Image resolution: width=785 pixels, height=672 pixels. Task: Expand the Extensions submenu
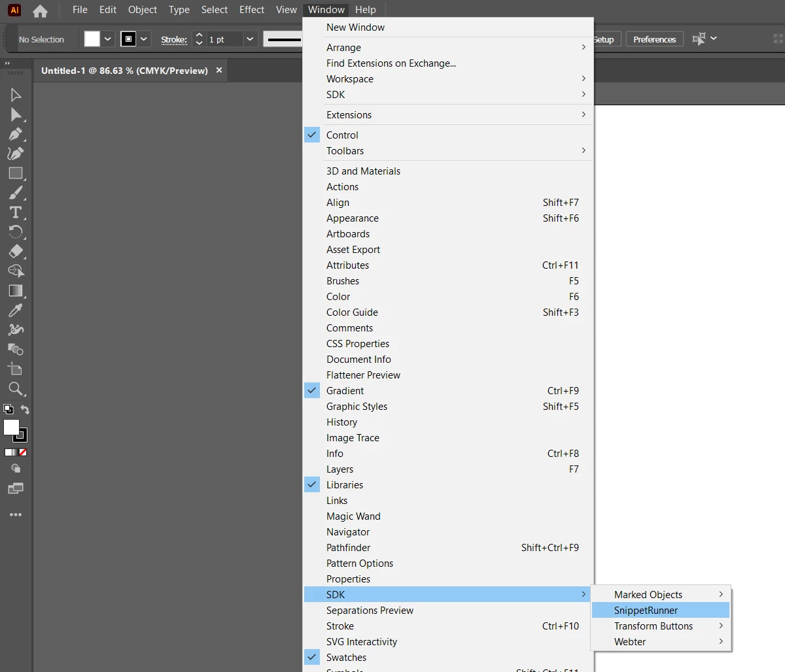click(449, 115)
